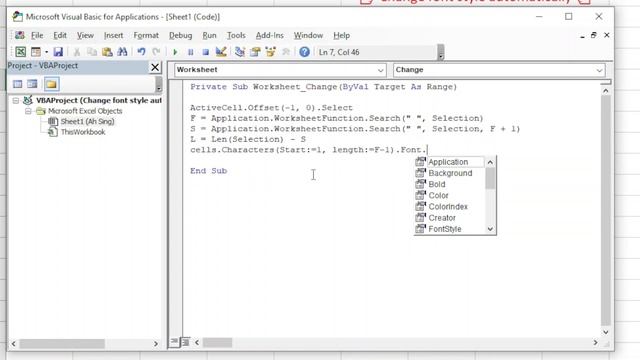This screenshot has height=360, width=640.
Task: Click the View Code icon in Project pane
Action: click(18, 84)
